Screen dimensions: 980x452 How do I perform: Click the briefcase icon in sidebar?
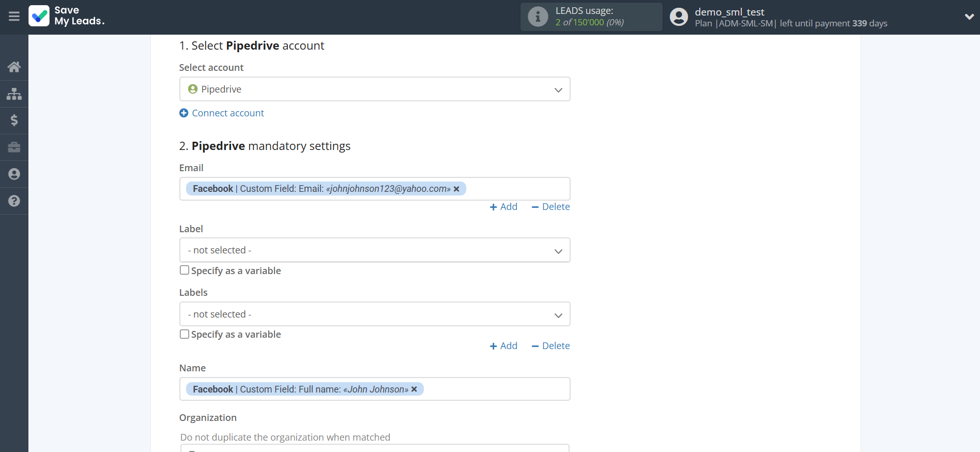(x=14, y=147)
